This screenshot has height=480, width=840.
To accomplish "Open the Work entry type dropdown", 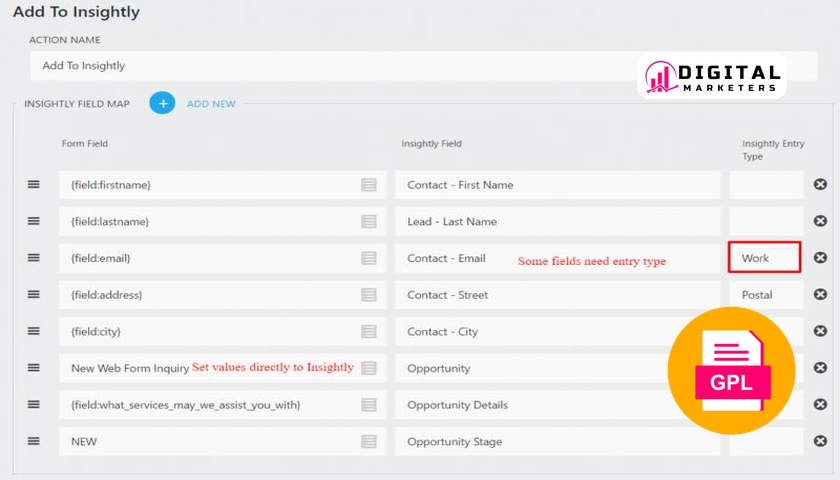I will 764,258.
